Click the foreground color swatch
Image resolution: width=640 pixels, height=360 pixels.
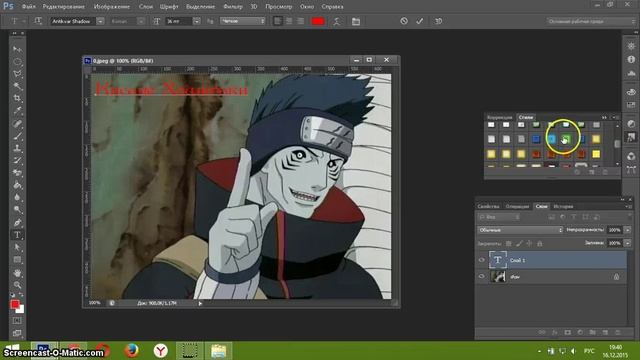tap(15, 304)
